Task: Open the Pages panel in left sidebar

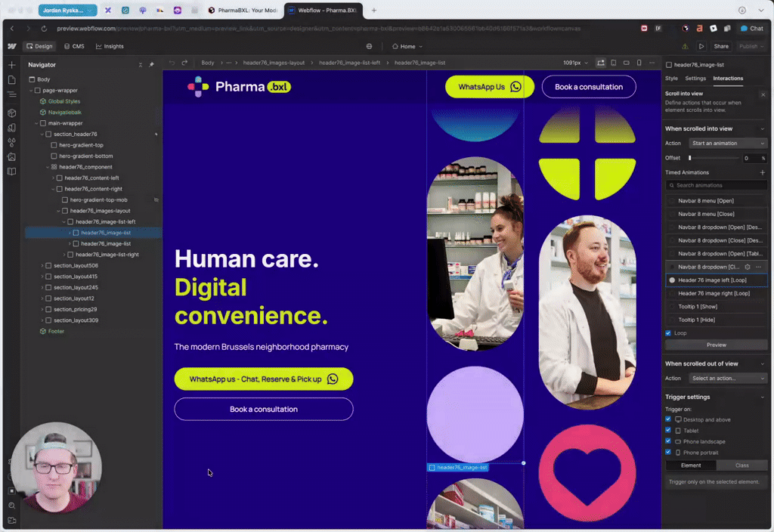Action: 11,80
